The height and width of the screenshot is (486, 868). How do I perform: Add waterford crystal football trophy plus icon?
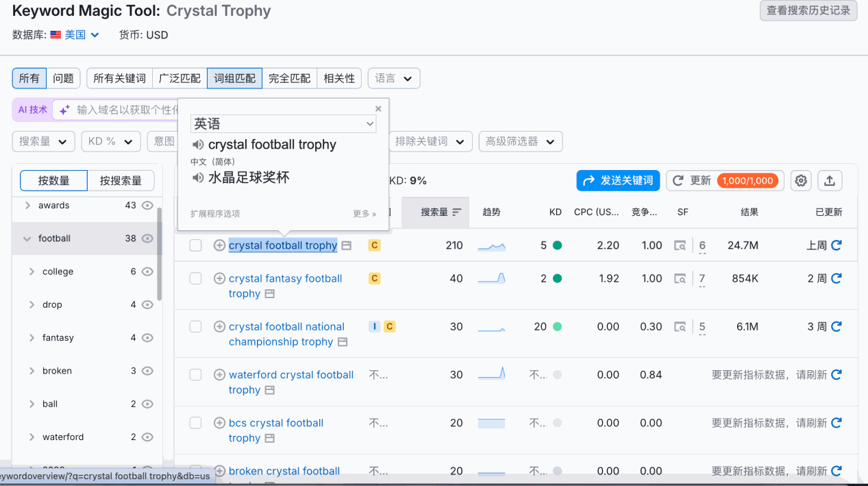click(219, 374)
